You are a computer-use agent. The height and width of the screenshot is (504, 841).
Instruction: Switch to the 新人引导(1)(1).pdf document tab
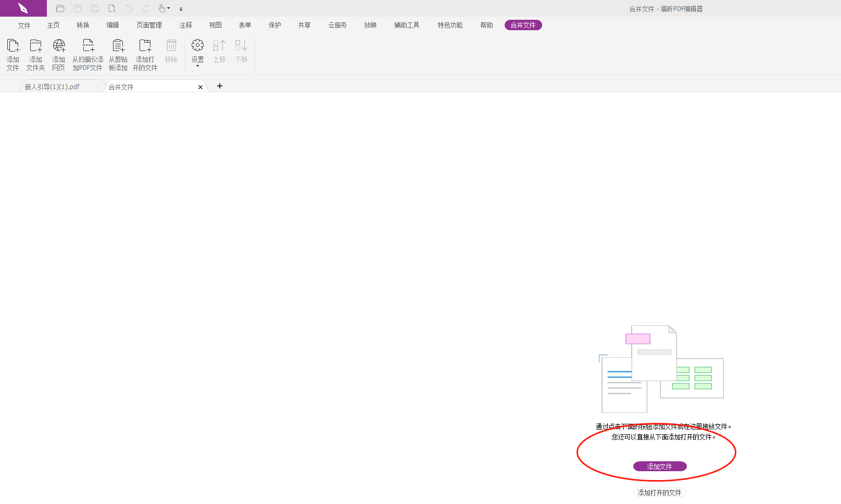click(52, 87)
